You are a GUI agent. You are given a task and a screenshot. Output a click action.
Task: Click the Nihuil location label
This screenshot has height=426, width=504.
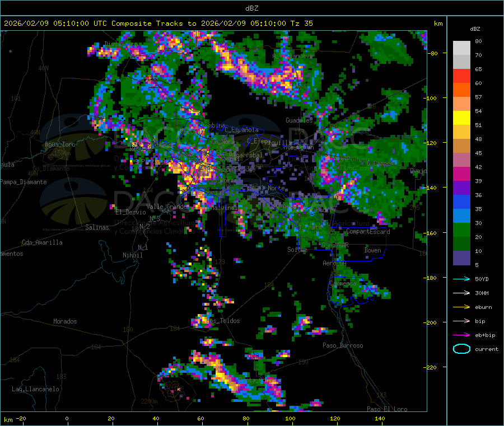132,255
